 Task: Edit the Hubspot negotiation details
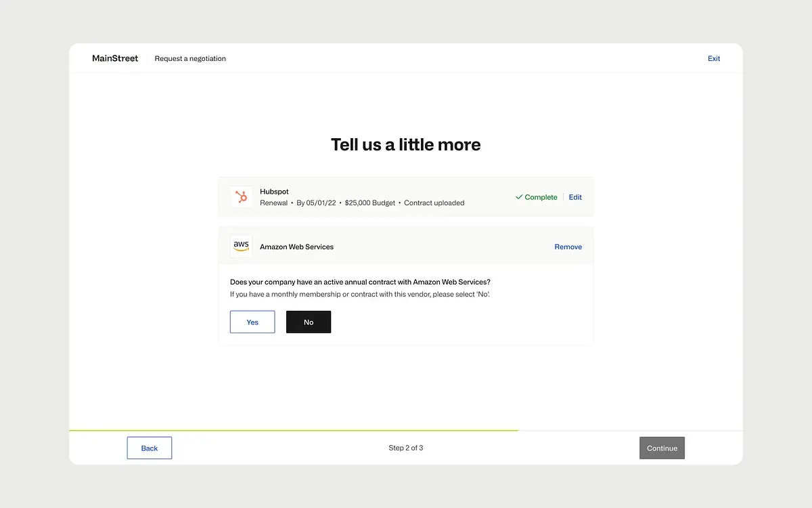(575, 197)
